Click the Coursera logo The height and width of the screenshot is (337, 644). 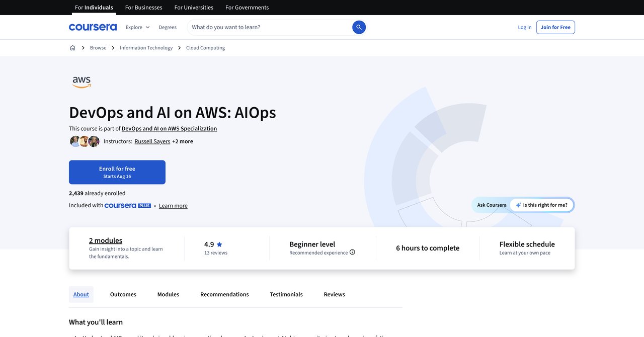point(93,27)
